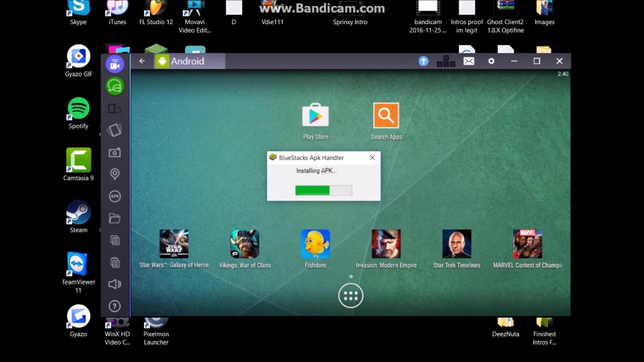Maximize the BlueStacks window
644x362 pixels.
[537, 61]
